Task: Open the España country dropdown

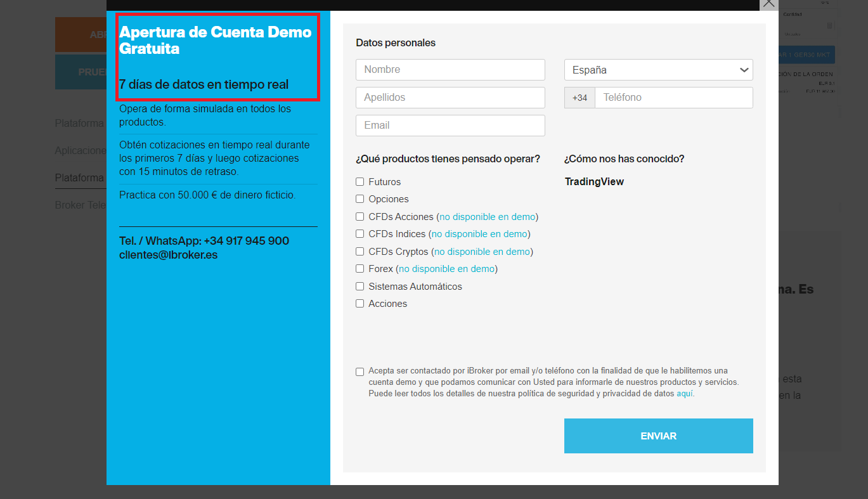Action: [x=658, y=70]
